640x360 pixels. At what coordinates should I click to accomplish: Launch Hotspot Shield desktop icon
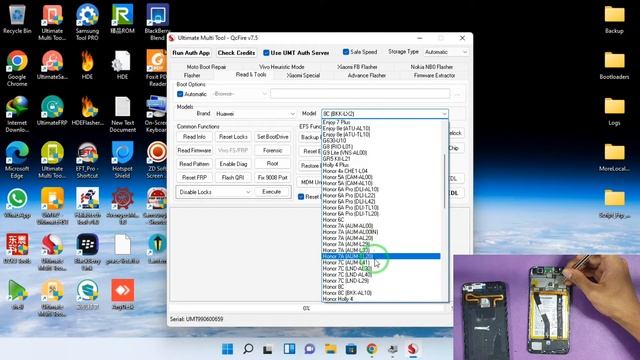point(122,160)
